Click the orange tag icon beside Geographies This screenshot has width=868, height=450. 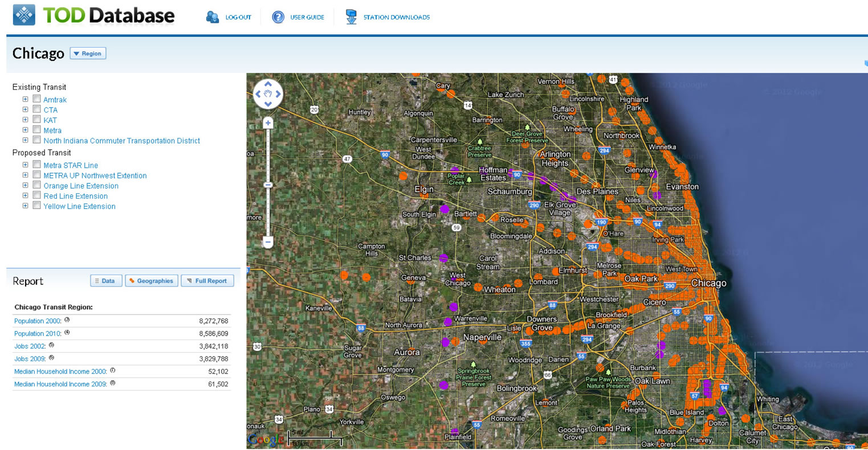(x=131, y=280)
